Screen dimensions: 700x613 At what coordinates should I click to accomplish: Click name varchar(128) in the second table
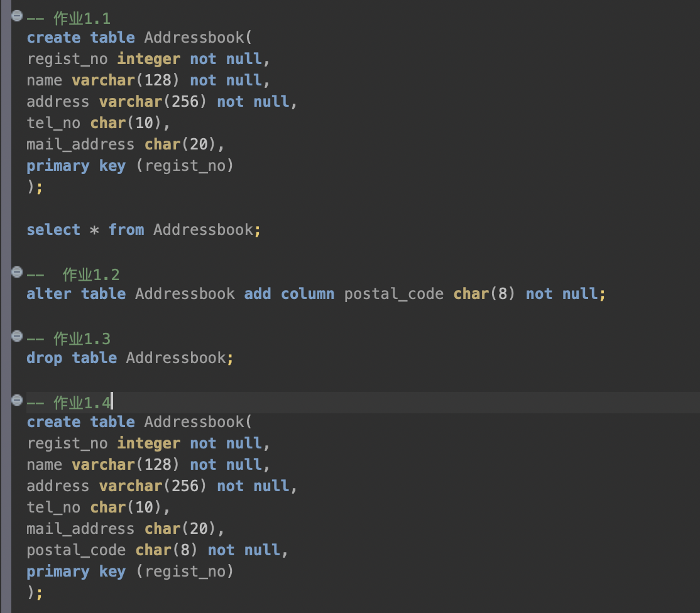click(148, 465)
